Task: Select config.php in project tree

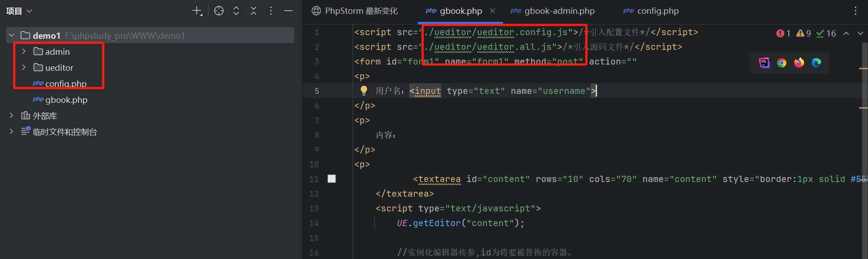Action: (x=60, y=84)
